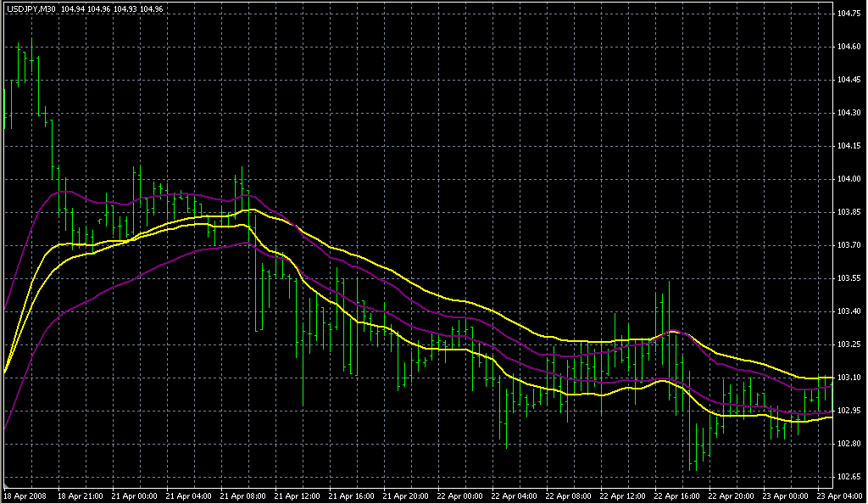Click the 22 Apr 12:00 time marker
The width and height of the screenshot is (868, 504).
[624, 496]
